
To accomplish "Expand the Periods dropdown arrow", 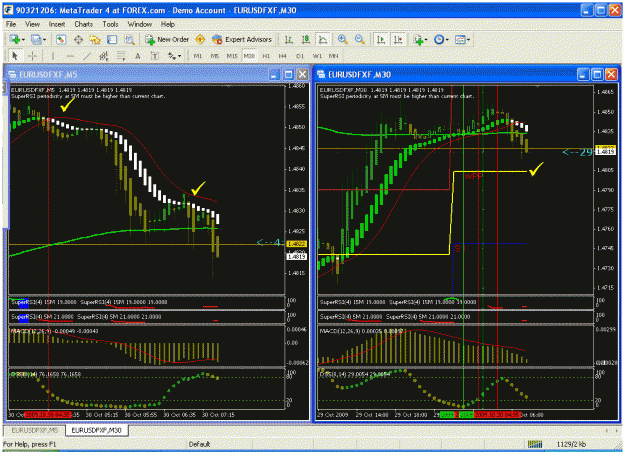I will tap(447, 40).
